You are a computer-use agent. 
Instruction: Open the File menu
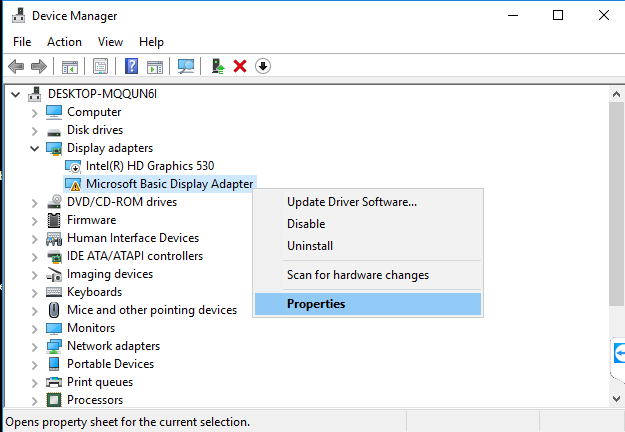(22, 42)
